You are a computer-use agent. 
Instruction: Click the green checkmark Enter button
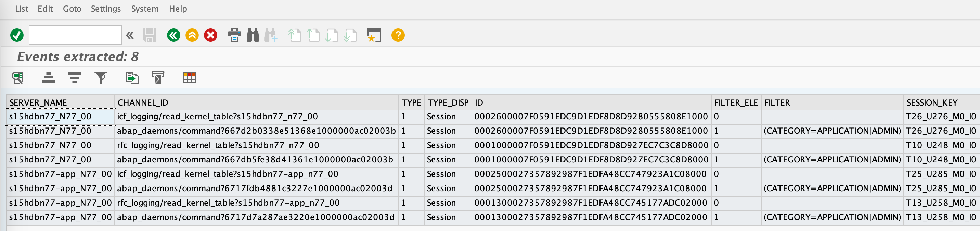coord(17,35)
